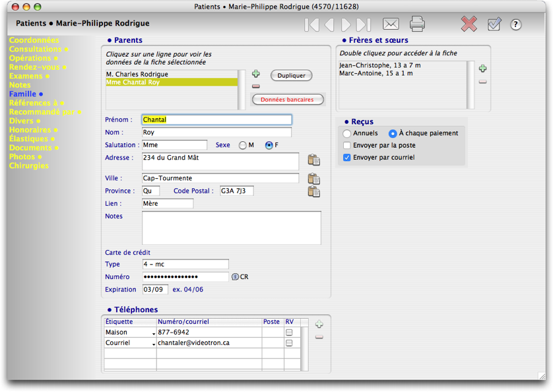The width and height of the screenshot is (553, 392).
Task: Select sibling Marc-Antoine, 15 a 1 m
Action: (403, 73)
